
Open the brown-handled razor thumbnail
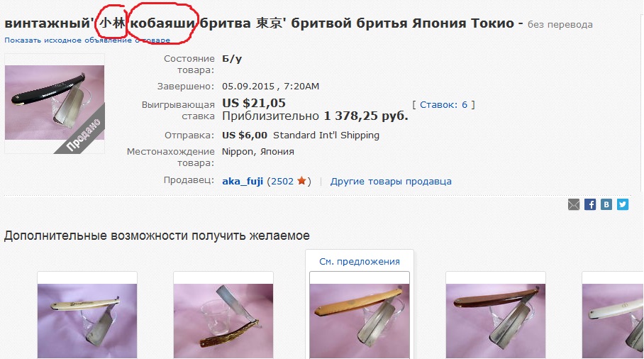coord(496,321)
